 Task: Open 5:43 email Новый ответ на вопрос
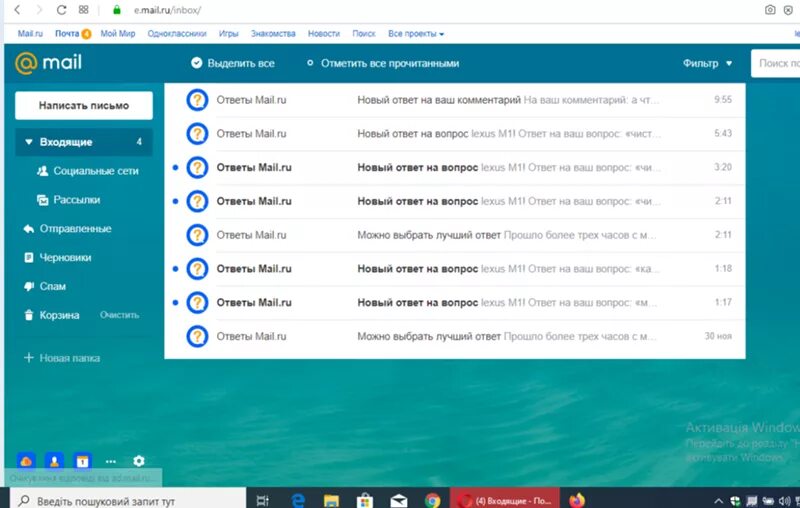[455, 134]
